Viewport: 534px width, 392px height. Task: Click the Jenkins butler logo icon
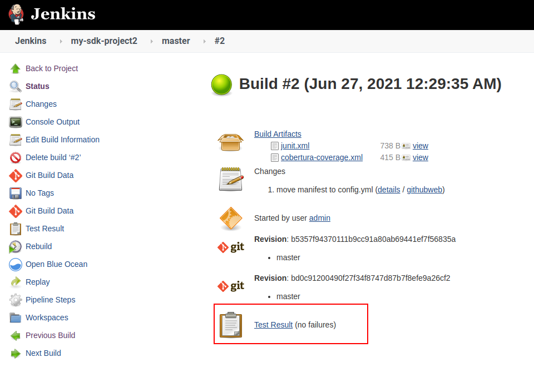16,14
